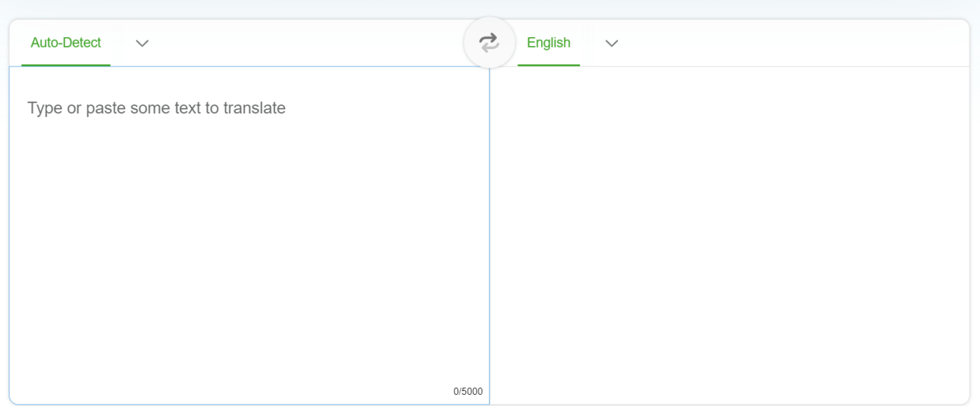Swap source and target languages
This screenshot has width=980, height=406.
489,43
